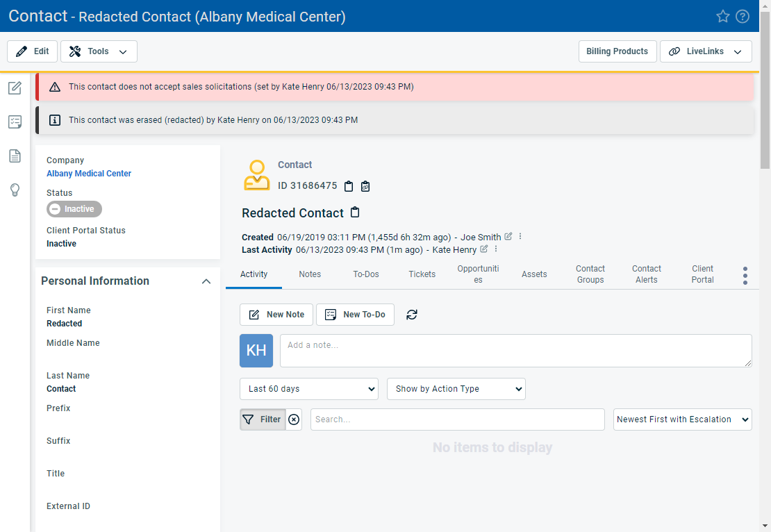Screen dimensions: 771x532
Task: Click Kate Henry in Last Activity line
Action: point(454,250)
